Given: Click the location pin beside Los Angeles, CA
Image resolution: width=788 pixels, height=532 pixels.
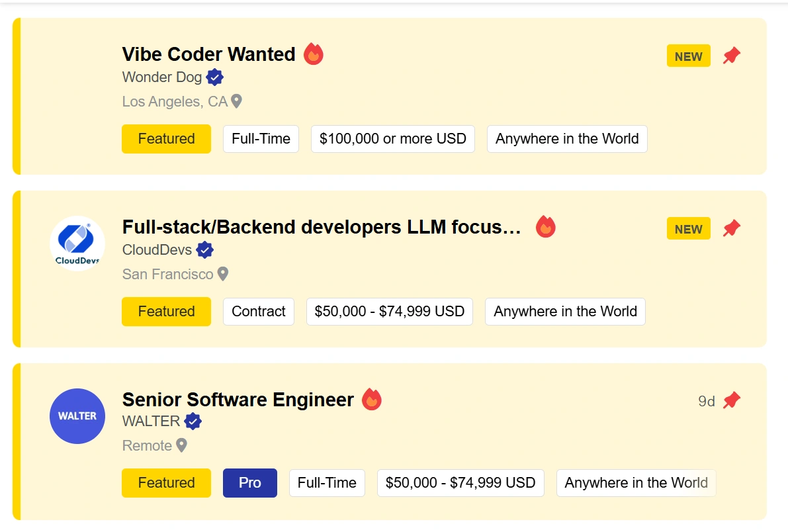Looking at the screenshot, I should [236, 102].
